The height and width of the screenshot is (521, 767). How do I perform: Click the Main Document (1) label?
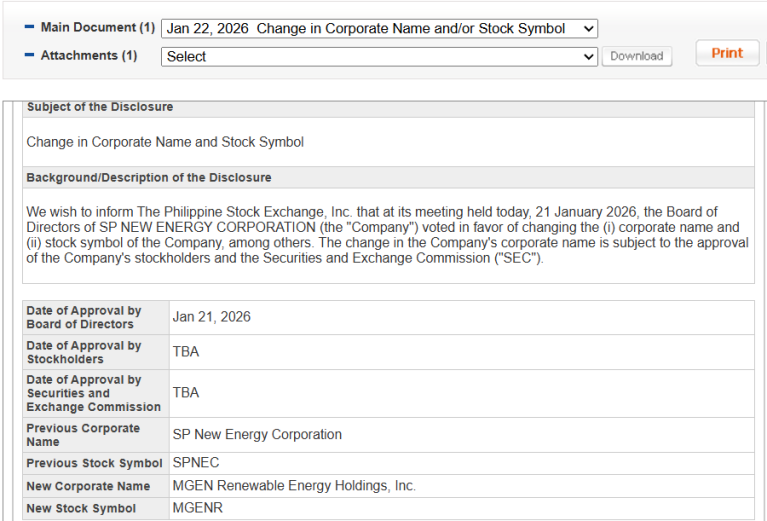[97, 28]
